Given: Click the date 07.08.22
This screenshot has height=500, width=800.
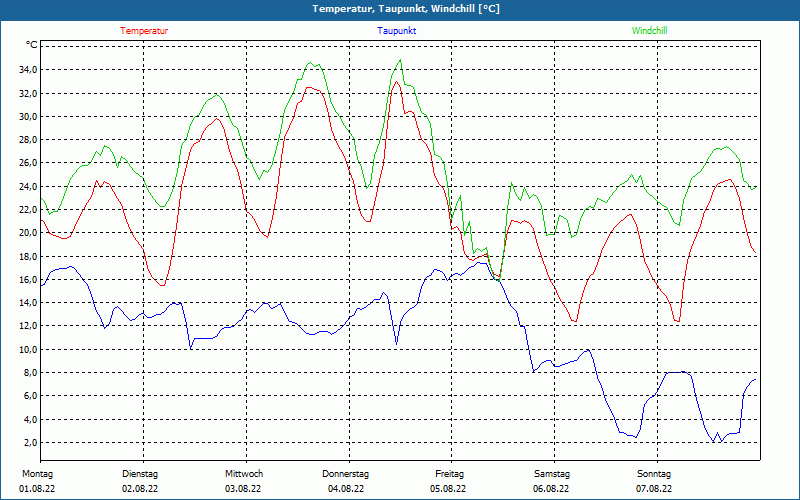Looking at the screenshot, I should (654, 489).
